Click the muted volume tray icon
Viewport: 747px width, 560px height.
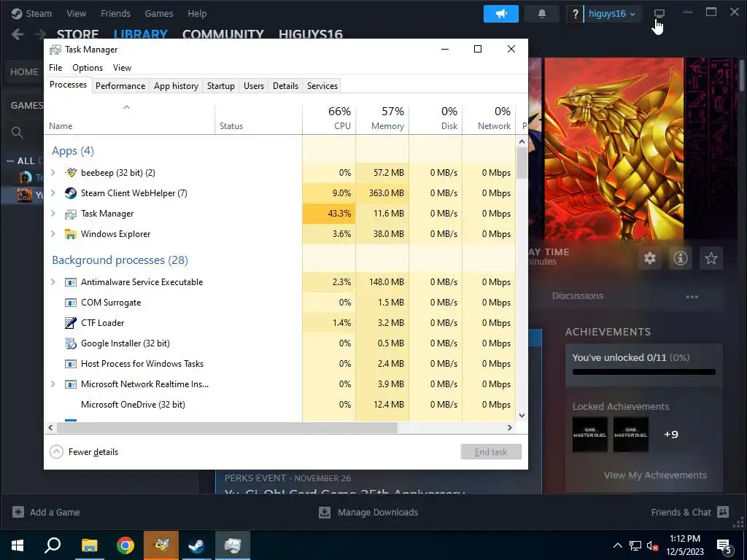tap(652, 546)
